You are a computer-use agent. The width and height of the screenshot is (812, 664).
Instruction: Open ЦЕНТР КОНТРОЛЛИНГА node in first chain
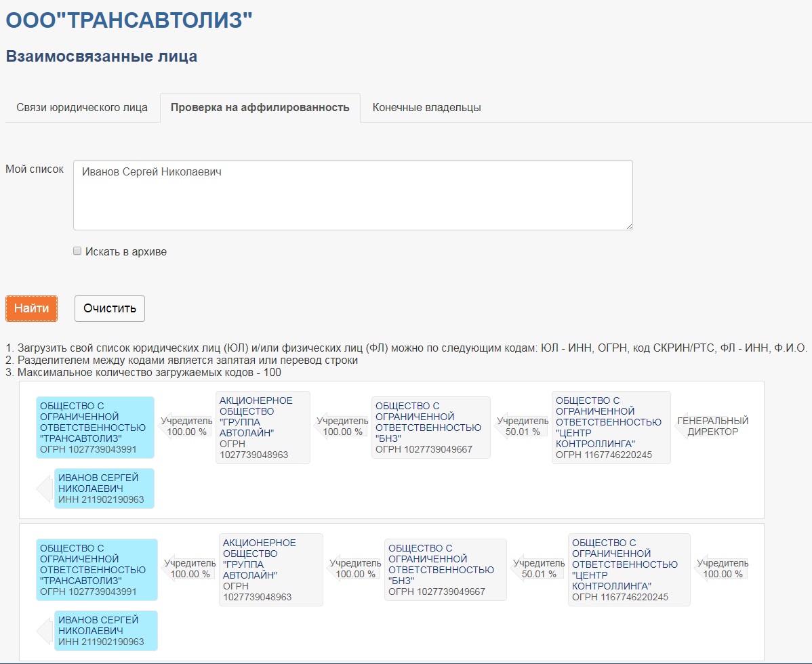coord(611,428)
